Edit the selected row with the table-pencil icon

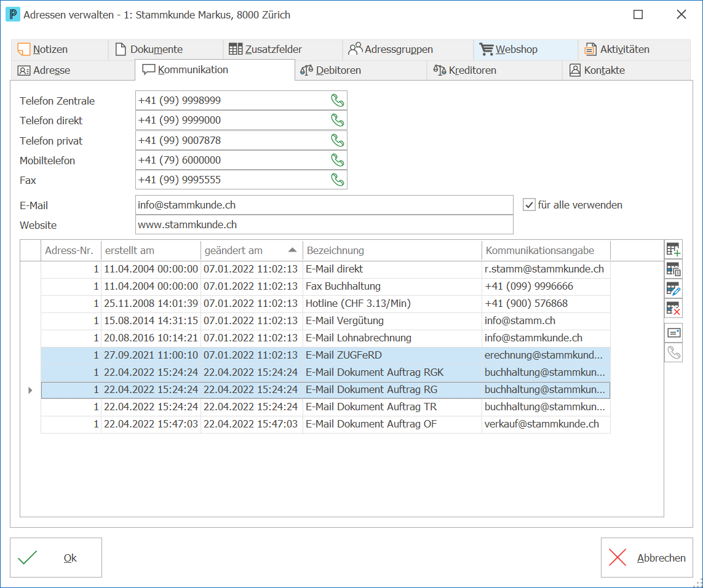[673, 289]
